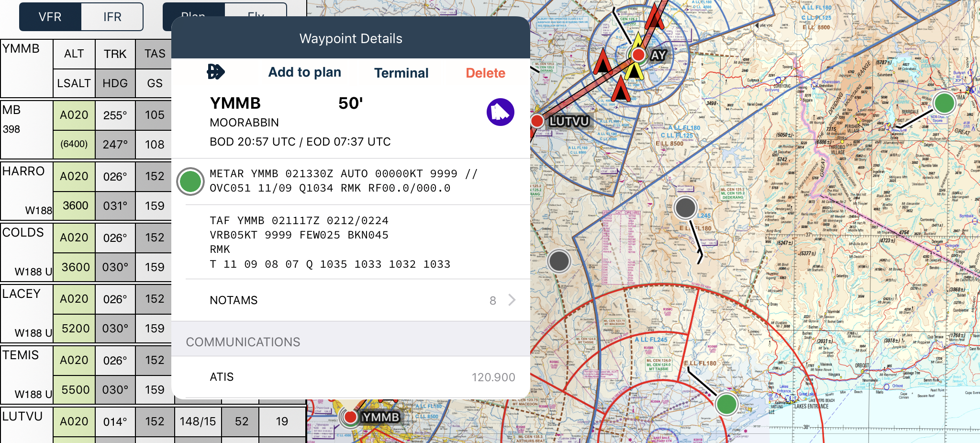
Task: Switch to IFR mode
Action: (112, 17)
